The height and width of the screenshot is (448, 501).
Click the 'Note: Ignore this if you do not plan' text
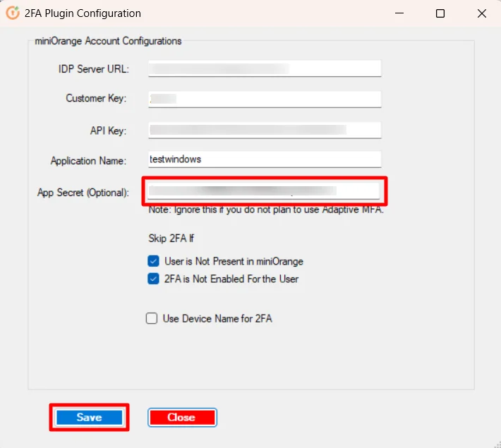tap(266, 210)
